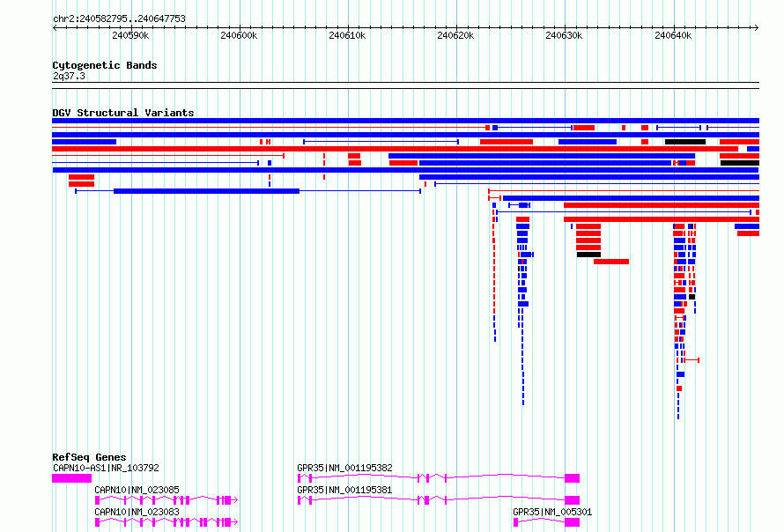
Task: Click the chr2:240582795..240647753 region label
Action: (119, 18)
